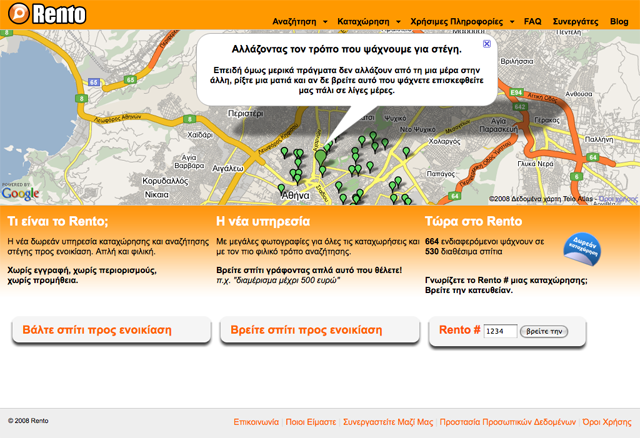This screenshot has height=438, width=640.
Task: Click the Τώρα στο Rento heading
Action: pyautogui.click(x=473, y=221)
